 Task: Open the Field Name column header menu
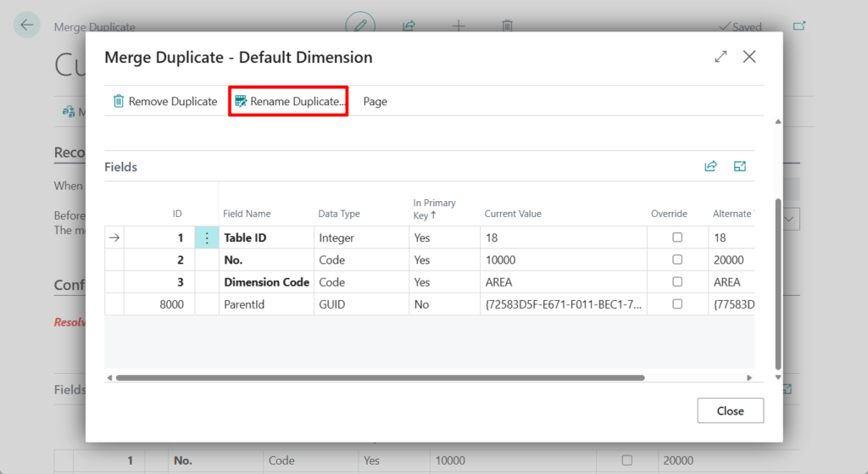click(247, 214)
